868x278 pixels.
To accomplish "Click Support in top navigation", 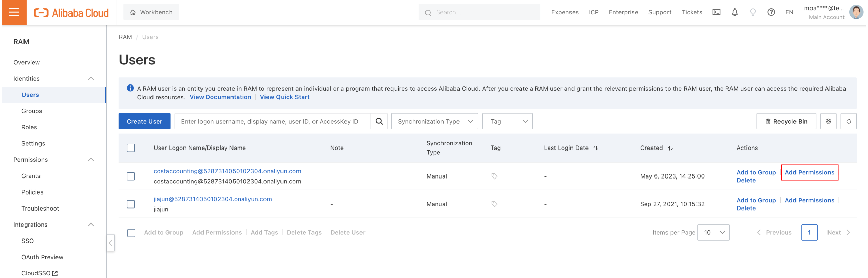I will [x=660, y=12].
